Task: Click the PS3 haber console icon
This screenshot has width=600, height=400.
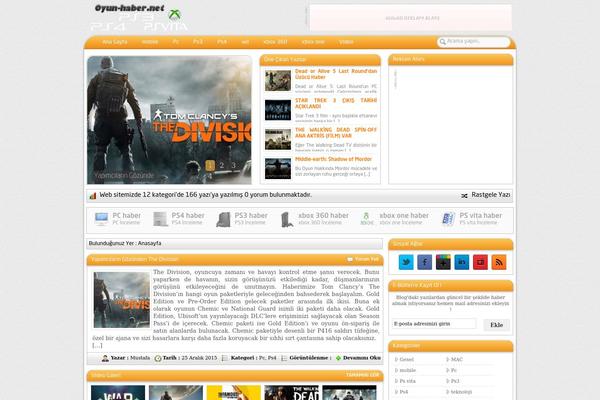Action: [x=223, y=219]
